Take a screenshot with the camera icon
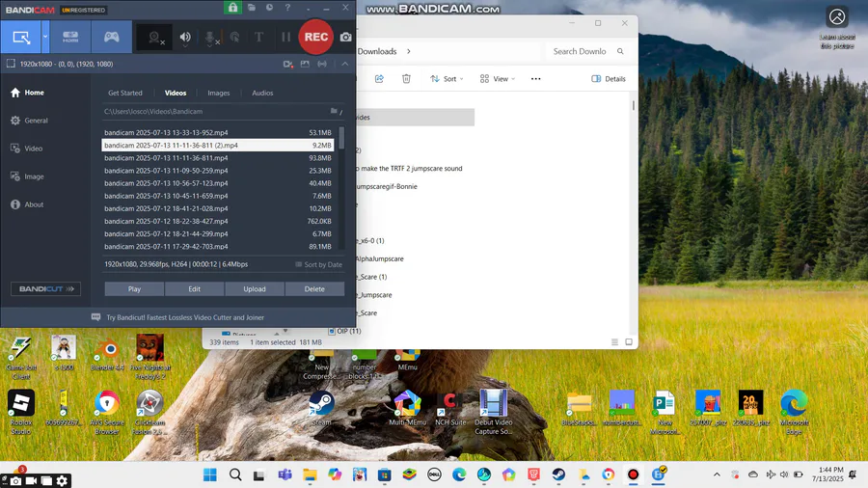 pos(345,37)
